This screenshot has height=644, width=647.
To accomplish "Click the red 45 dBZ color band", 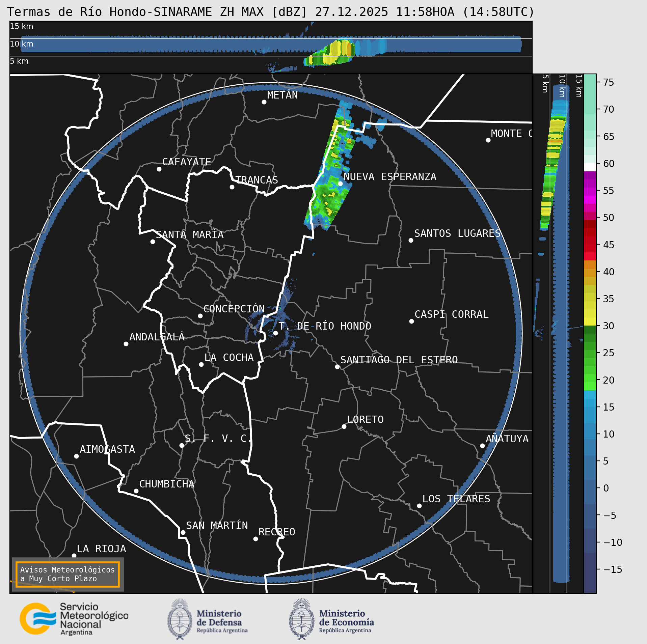I will click(x=590, y=248).
